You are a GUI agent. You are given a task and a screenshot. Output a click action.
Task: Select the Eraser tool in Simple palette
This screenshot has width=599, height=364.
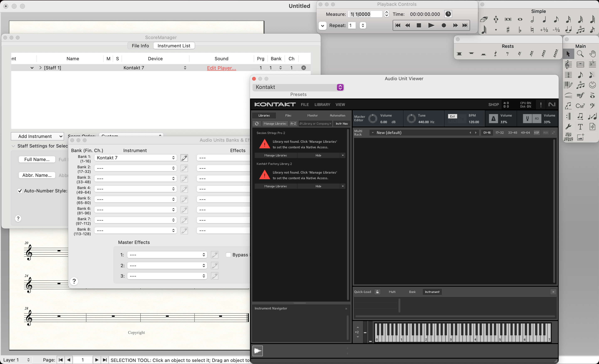tap(484, 20)
